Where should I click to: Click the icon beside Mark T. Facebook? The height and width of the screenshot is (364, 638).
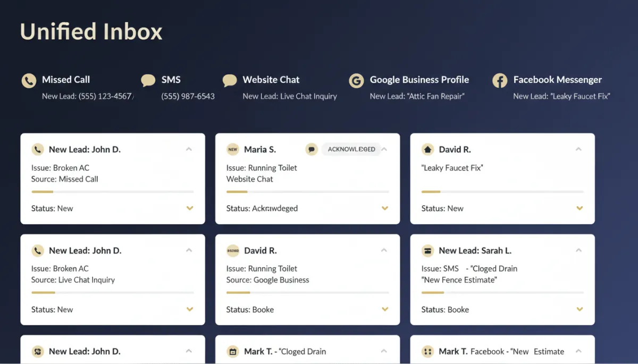(x=427, y=351)
